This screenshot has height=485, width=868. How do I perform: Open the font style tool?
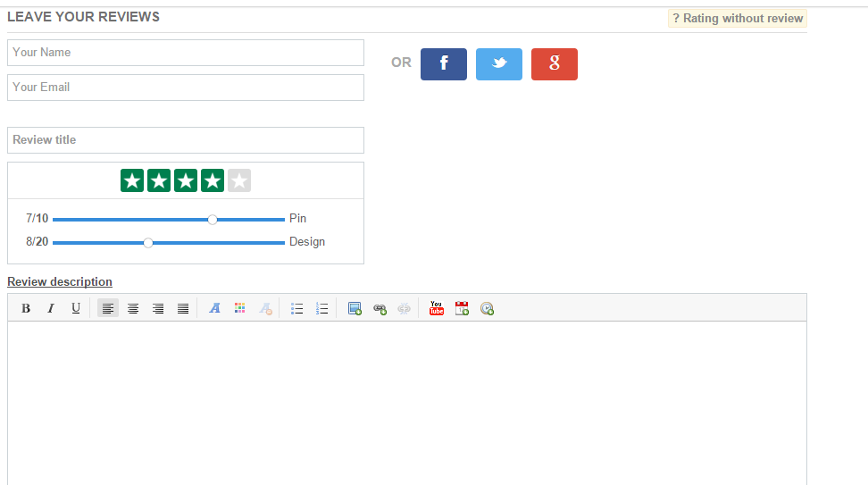coord(215,308)
